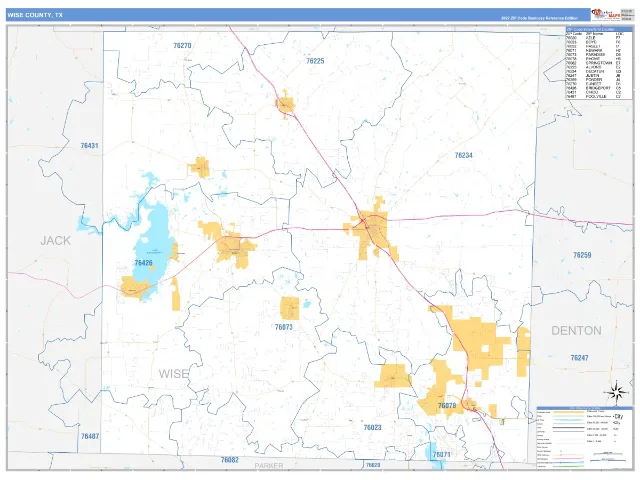This screenshot has width=640, height=480.
Task: Click the orange swatch in map legend
Action: 569,412
